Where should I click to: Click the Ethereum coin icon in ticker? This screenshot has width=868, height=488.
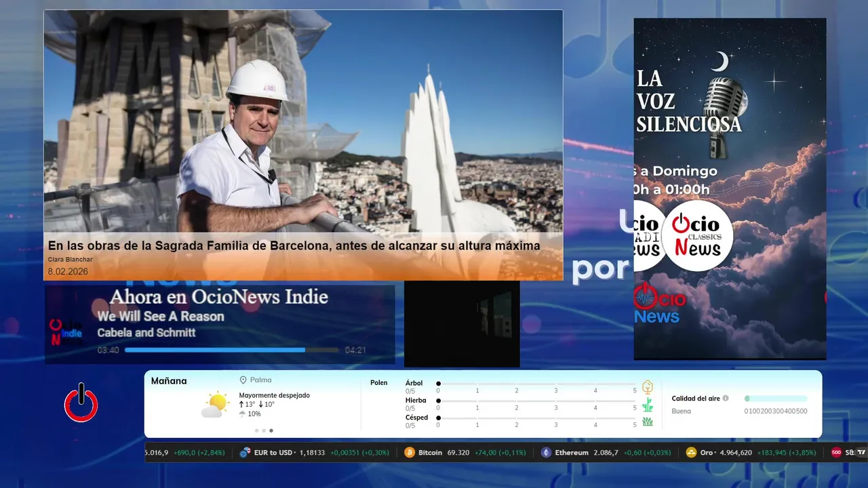[x=546, y=452]
